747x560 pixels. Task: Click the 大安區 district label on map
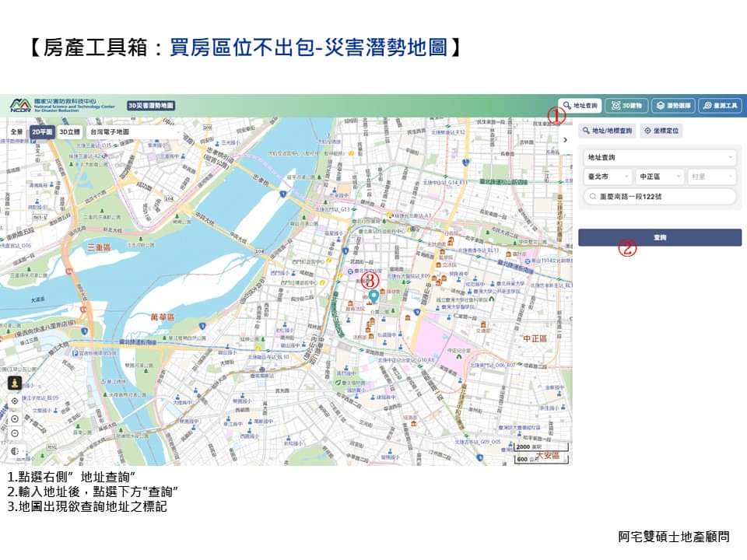click(547, 456)
